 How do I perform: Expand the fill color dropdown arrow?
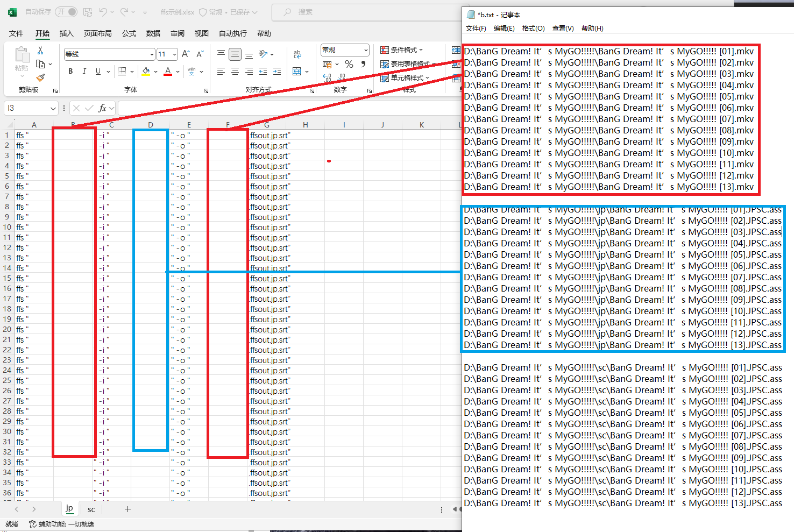point(155,71)
